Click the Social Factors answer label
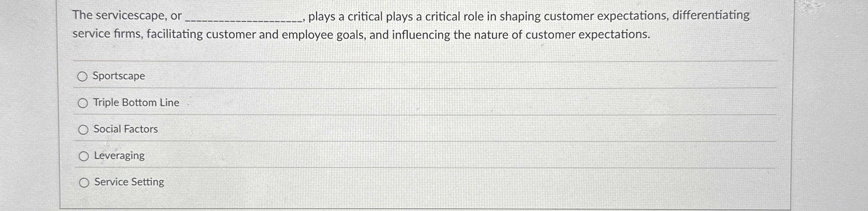Viewport: 868px width, 211px height. (125, 129)
